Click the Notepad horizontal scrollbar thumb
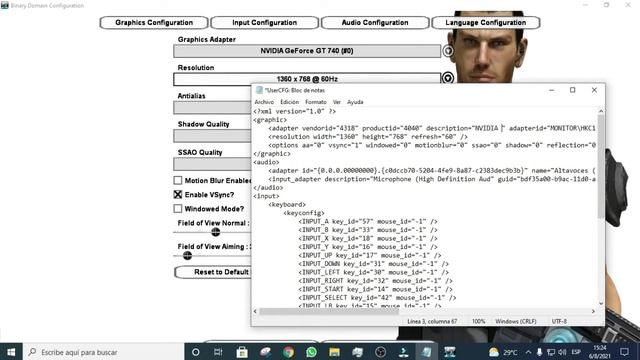Screen dimensions: 640x360 click(x=329, y=311)
